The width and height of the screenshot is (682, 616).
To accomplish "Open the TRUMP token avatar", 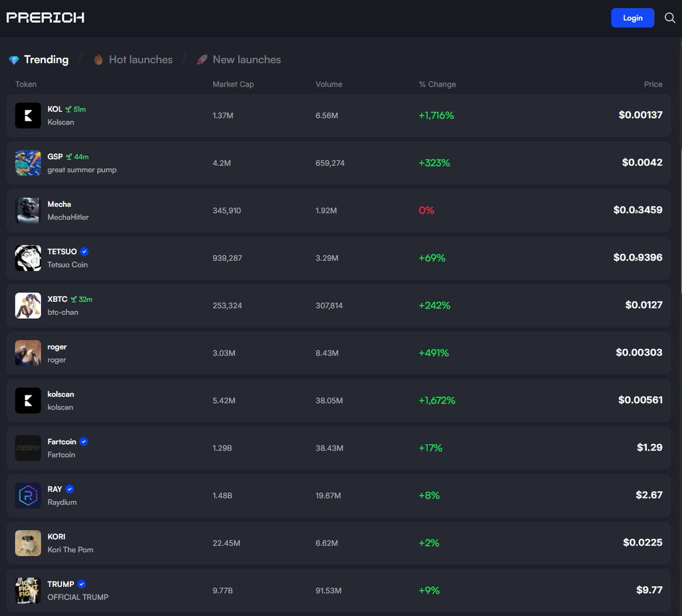I will (x=28, y=590).
